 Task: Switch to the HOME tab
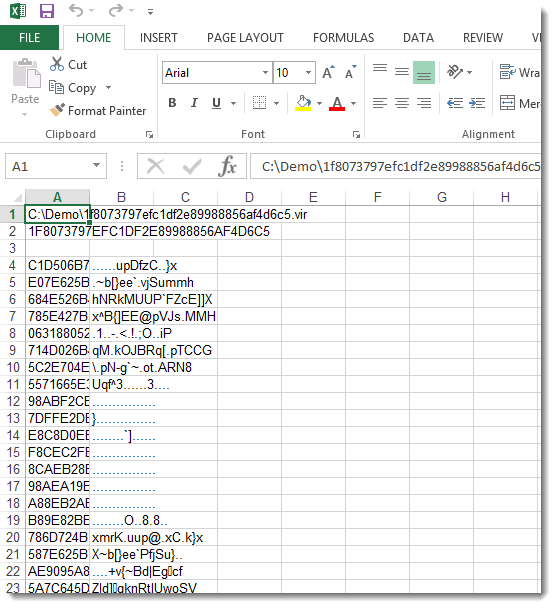[93, 38]
